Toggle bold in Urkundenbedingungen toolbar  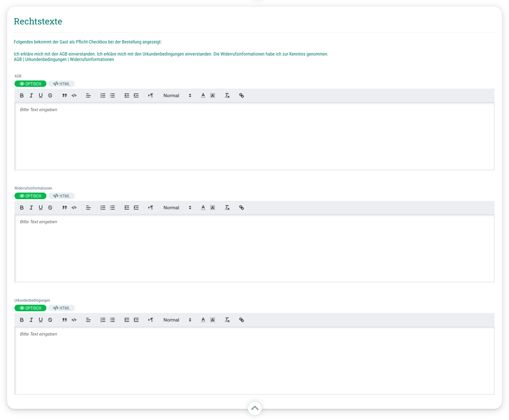pyautogui.click(x=22, y=320)
